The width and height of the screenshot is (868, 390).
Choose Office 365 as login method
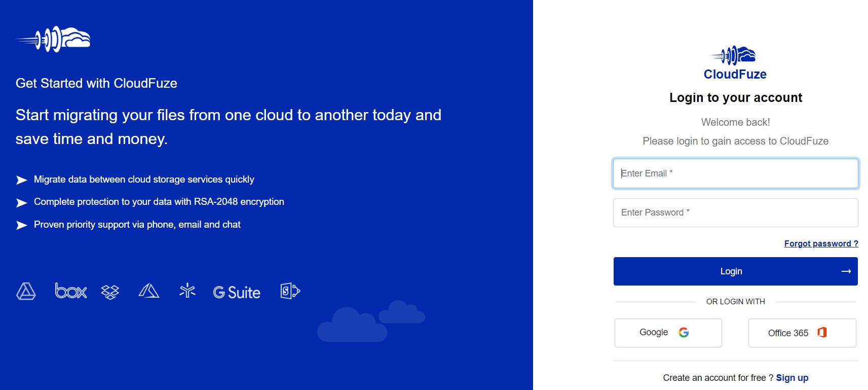(802, 333)
